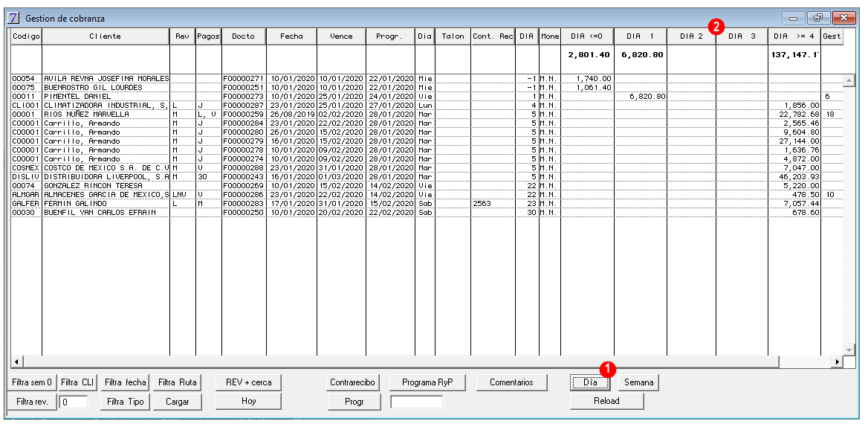Open the Contrarecibo option

[352, 382]
